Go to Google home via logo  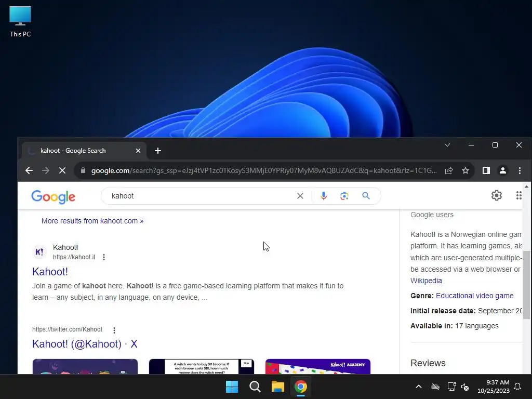tap(54, 197)
